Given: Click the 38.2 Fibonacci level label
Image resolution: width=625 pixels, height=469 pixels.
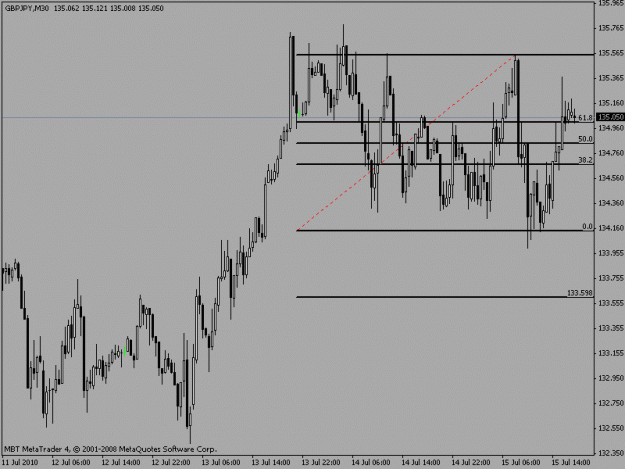Looking at the screenshot, I should [585, 160].
